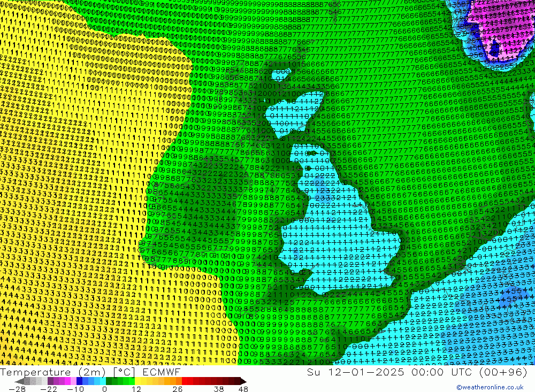Click the "(00+96)" forecast offset text
The height and width of the screenshot is (392, 535).
[x=503, y=372]
